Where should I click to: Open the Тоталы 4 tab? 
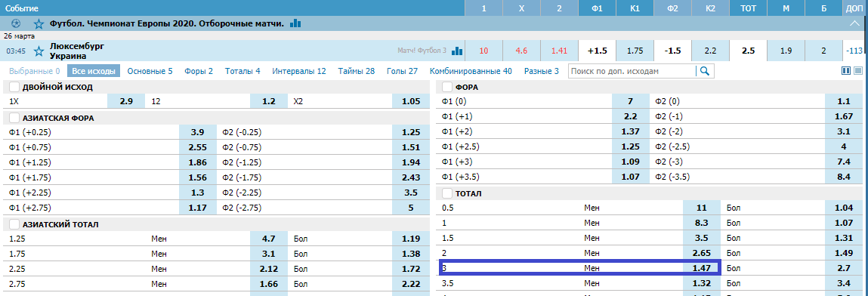tap(242, 71)
